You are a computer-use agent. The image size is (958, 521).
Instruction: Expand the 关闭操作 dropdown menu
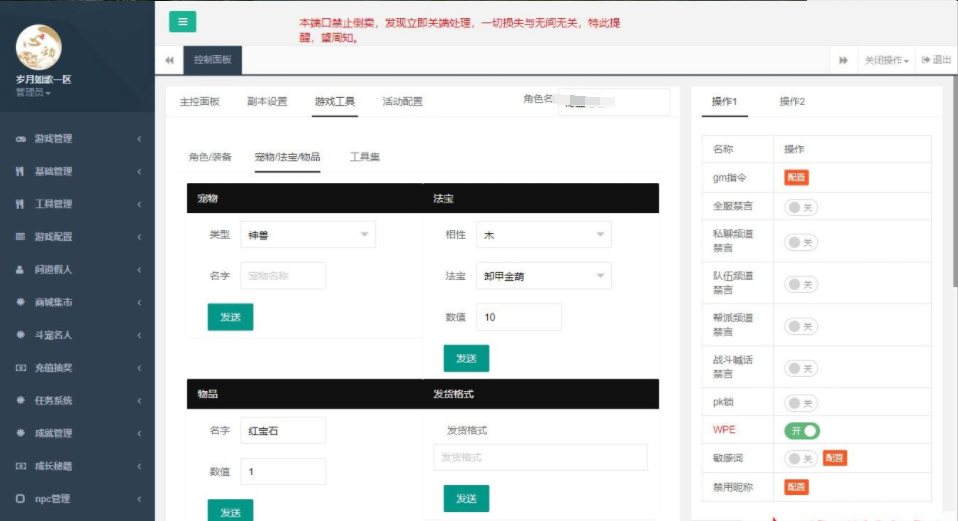tap(886, 61)
